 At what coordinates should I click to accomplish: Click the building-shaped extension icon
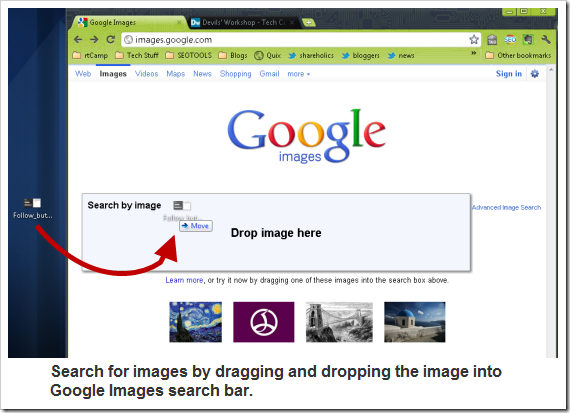coord(492,39)
